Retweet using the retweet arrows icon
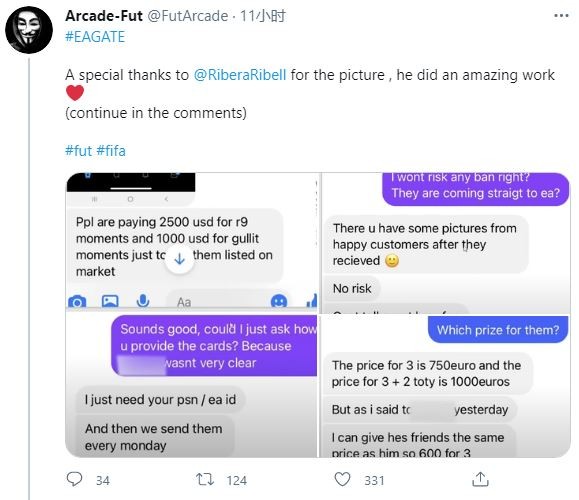The width and height of the screenshot is (579, 500). point(205,479)
